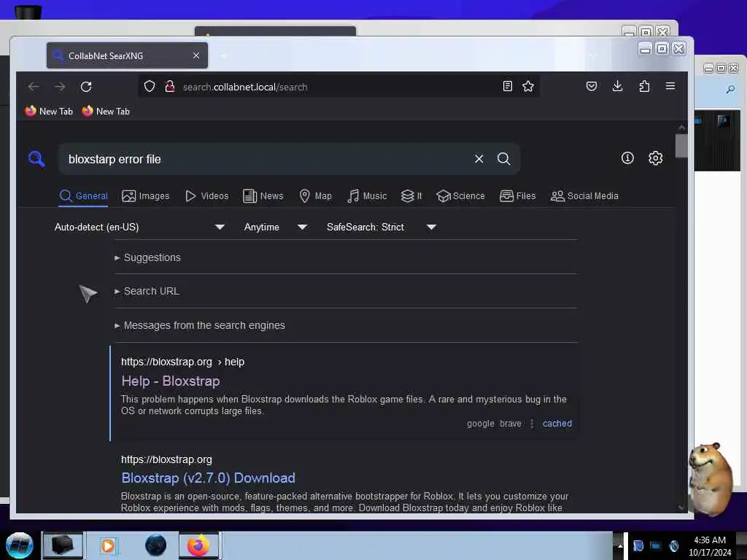Switch to the Images search category
This screenshot has width=747, height=560.
pos(146,196)
